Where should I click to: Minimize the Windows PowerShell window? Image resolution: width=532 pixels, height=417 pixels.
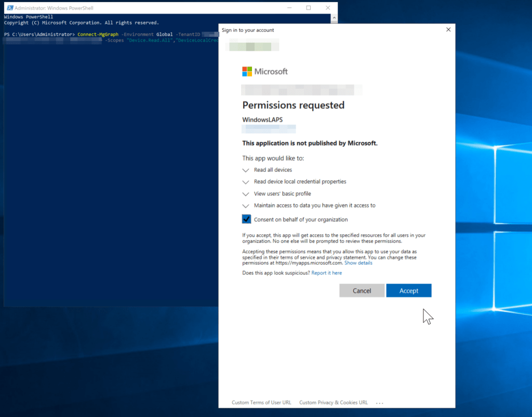pos(289,8)
